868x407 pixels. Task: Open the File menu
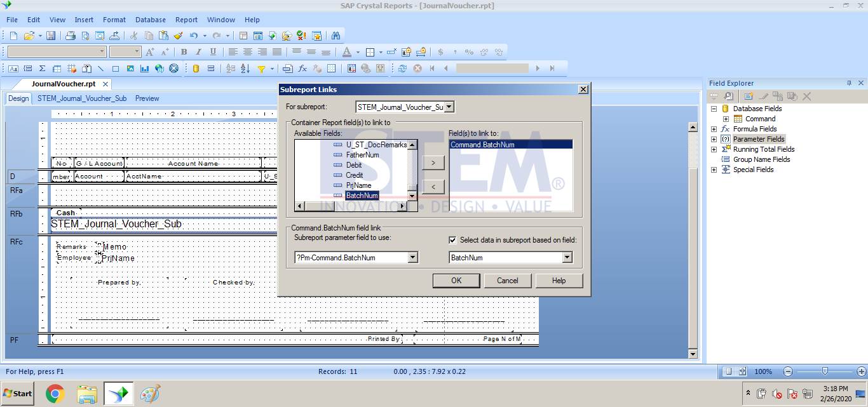pyautogui.click(x=12, y=20)
